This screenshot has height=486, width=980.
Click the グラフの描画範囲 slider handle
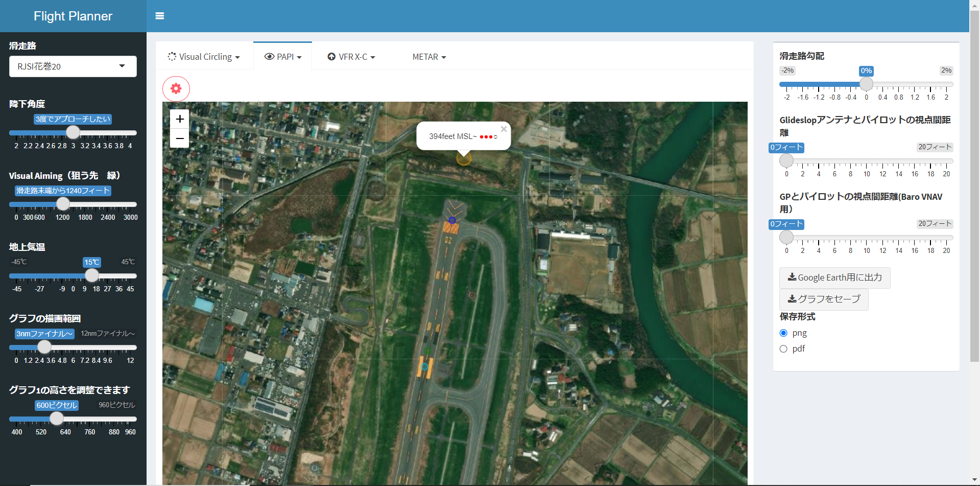coord(44,347)
